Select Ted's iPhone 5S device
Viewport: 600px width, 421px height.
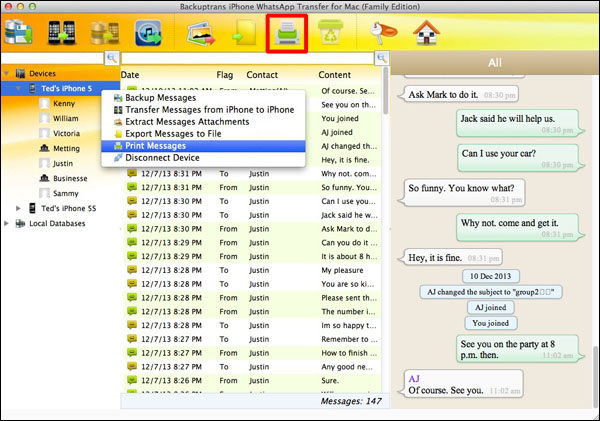(x=68, y=209)
